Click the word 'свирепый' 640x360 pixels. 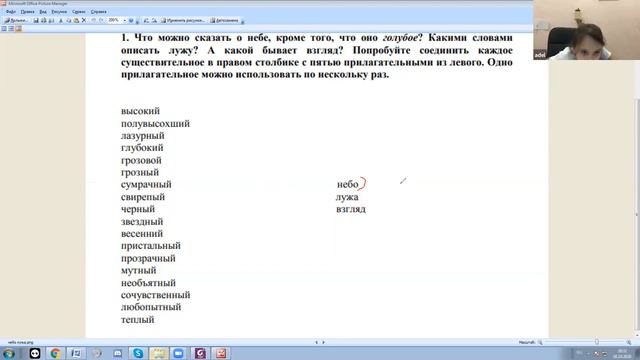pyautogui.click(x=143, y=197)
